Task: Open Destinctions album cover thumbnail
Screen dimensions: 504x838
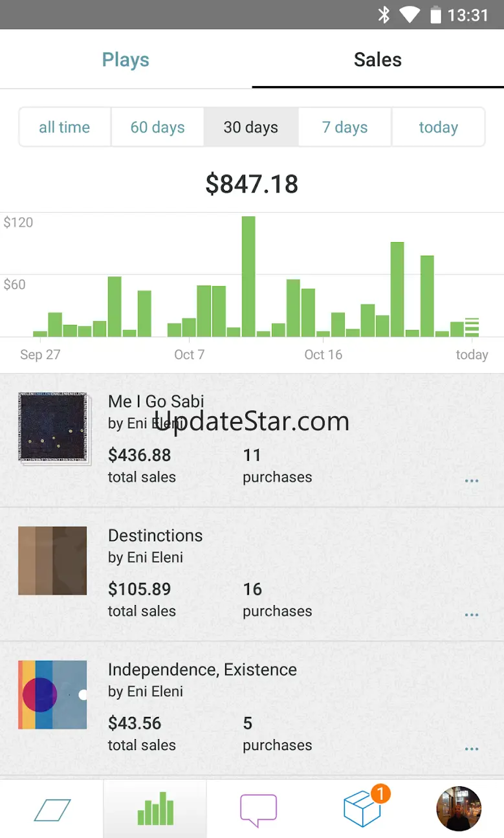Action: (52, 560)
